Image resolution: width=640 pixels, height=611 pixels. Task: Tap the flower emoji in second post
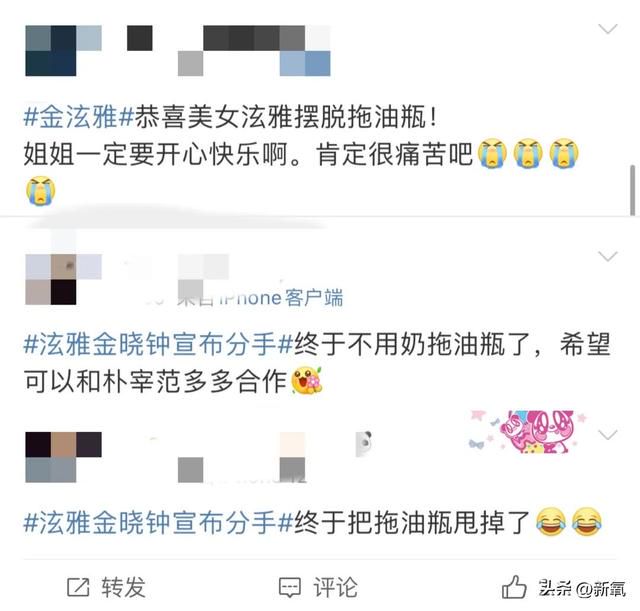[306, 380]
